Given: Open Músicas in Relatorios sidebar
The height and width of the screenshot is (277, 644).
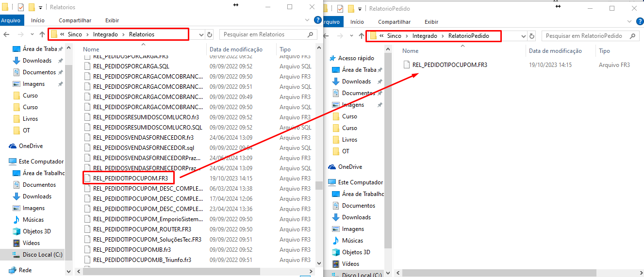Looking at the screenshot, I should [x=33, y=220].
